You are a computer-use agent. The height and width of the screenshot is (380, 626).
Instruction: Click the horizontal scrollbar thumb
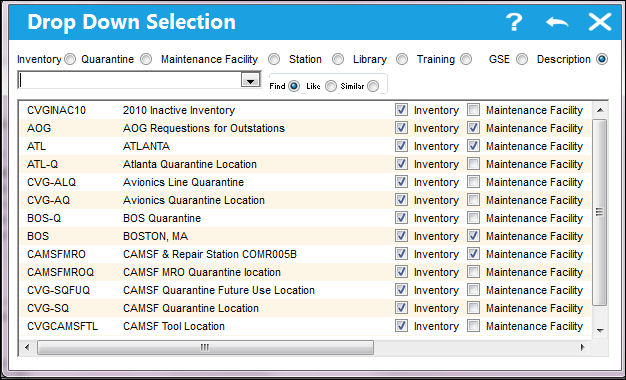click(205, 347)
